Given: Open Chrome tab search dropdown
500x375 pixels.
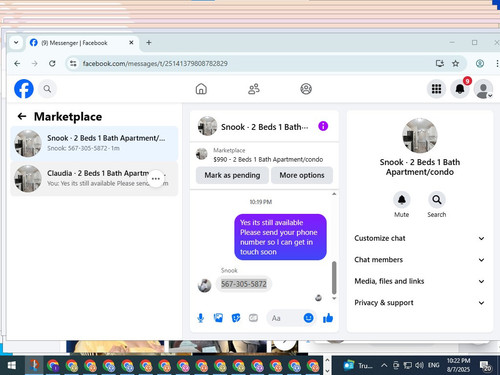Looking at the screenshot, I should 16,43.
